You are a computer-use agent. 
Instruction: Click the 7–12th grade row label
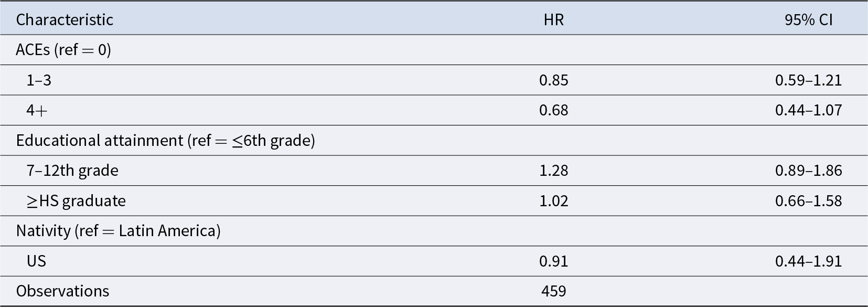[72, 171]
